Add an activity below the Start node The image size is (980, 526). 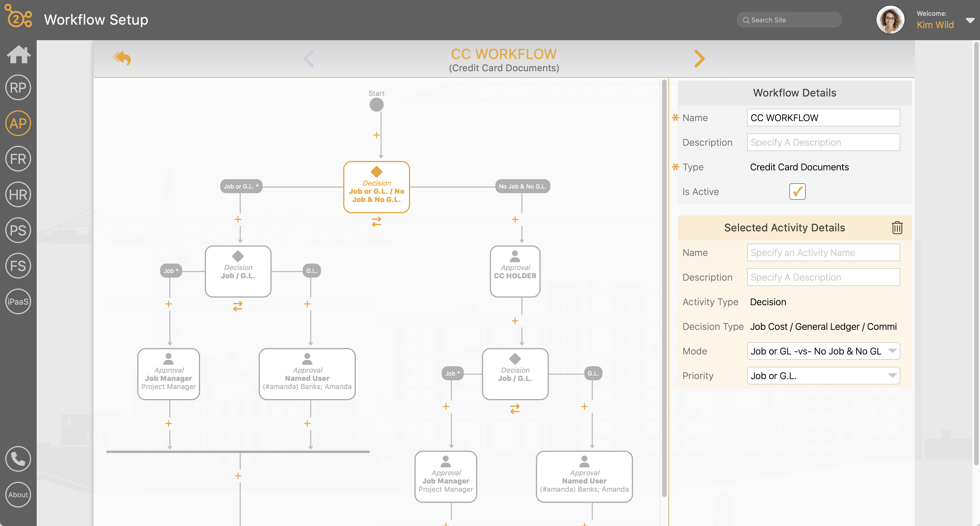[376, 135]
